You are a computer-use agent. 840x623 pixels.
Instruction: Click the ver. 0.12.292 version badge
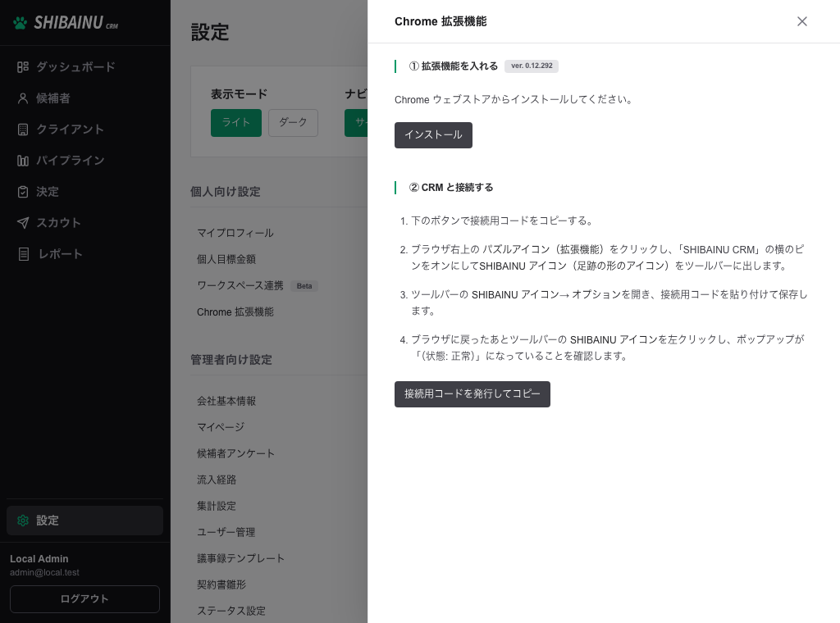[532, 66]
